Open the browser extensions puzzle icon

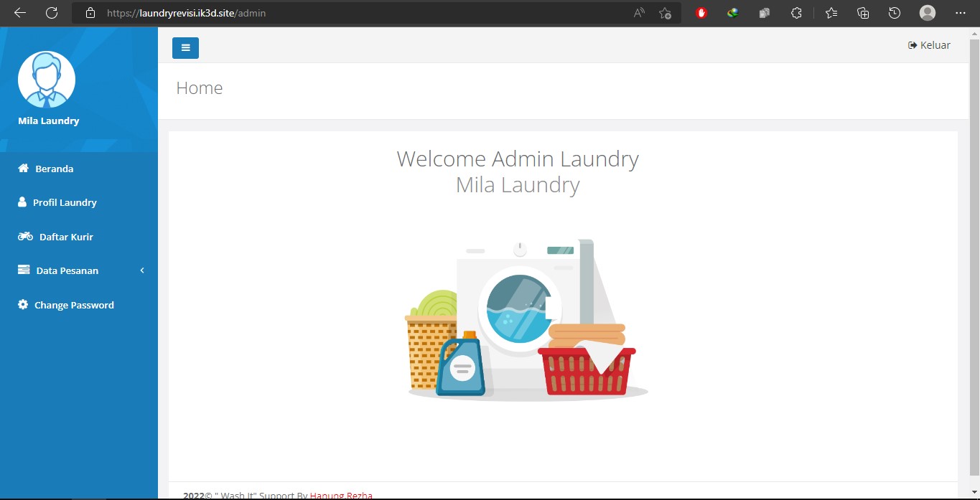point(795,13)
